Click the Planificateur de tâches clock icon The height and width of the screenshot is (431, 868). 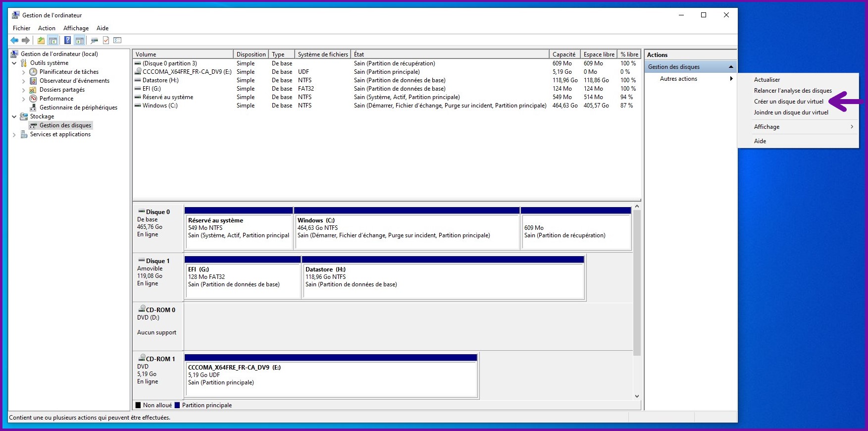(x=33, y=72)
